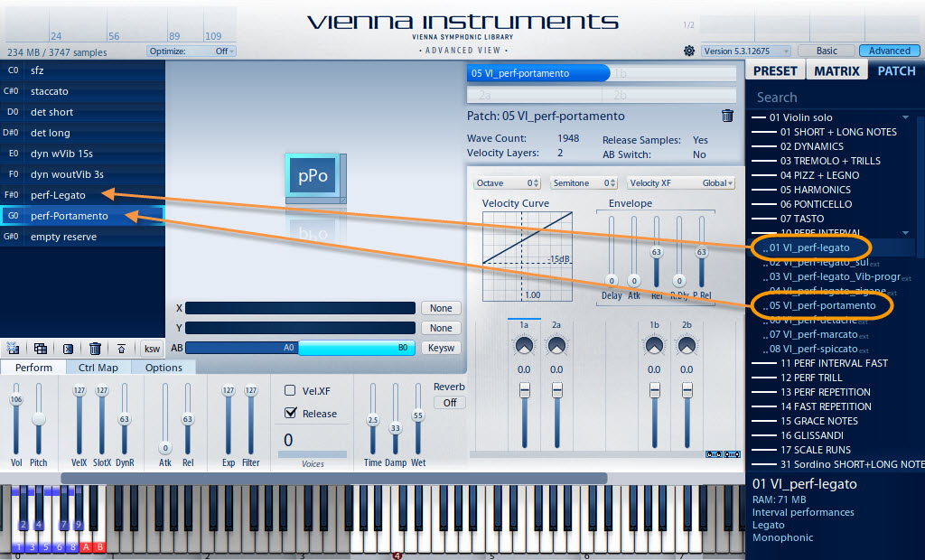The height and width of the screenshot is (560, 925).
Task: Click the trash icon in the matrix toolbar
Action: point(95,348)
